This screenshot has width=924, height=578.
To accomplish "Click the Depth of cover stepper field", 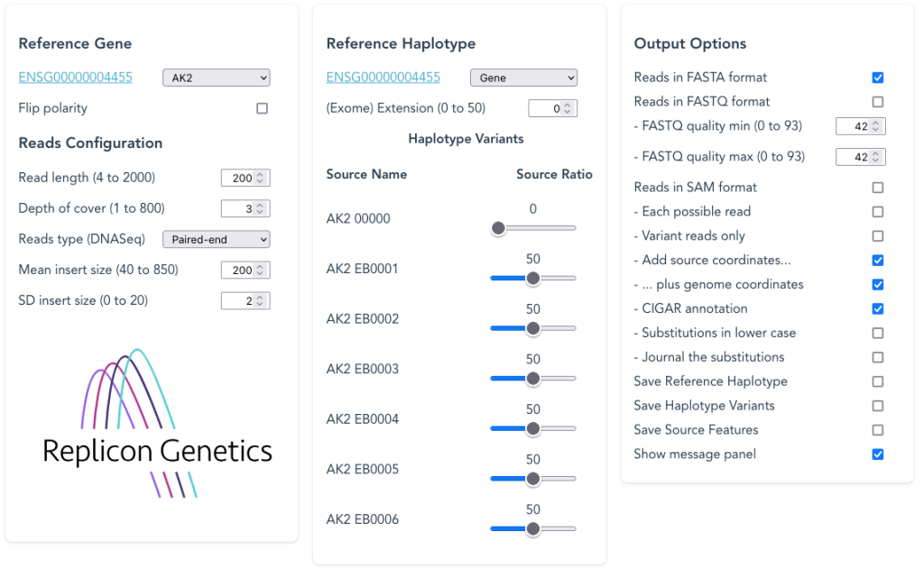I will [x=240, y=209].
